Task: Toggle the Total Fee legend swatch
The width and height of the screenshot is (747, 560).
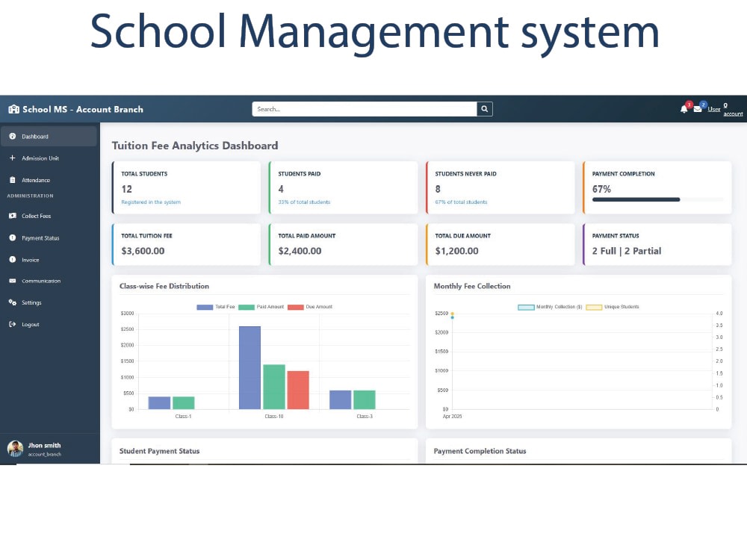Action: (x=205, y=307)
